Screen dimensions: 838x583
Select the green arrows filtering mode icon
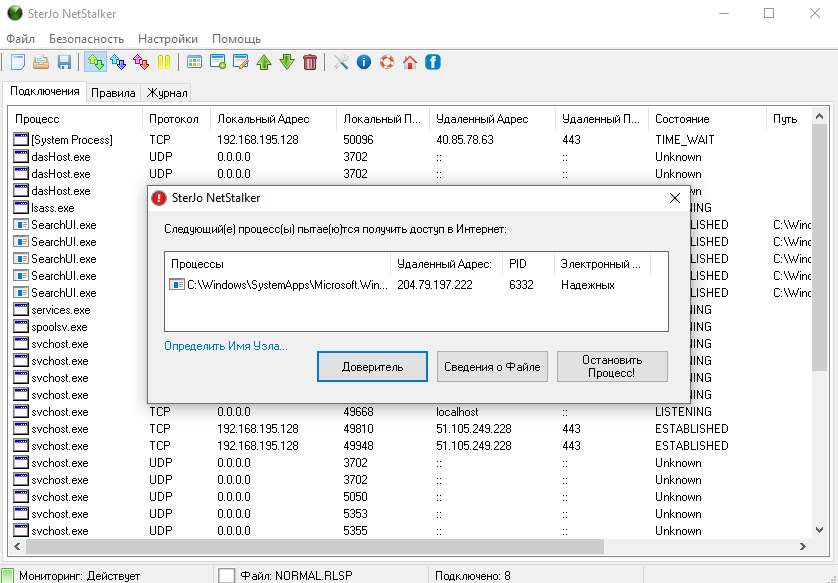pyautogui.click(x=96, y=62)
